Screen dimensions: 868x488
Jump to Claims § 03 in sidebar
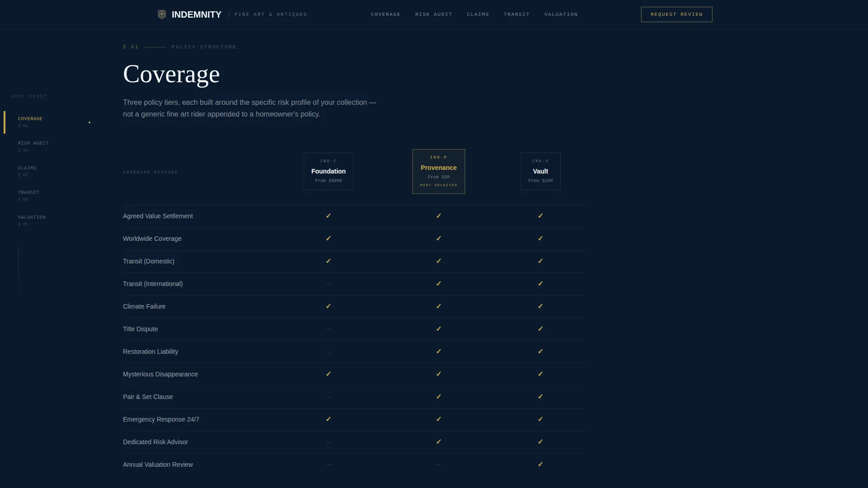click(47, 171)
